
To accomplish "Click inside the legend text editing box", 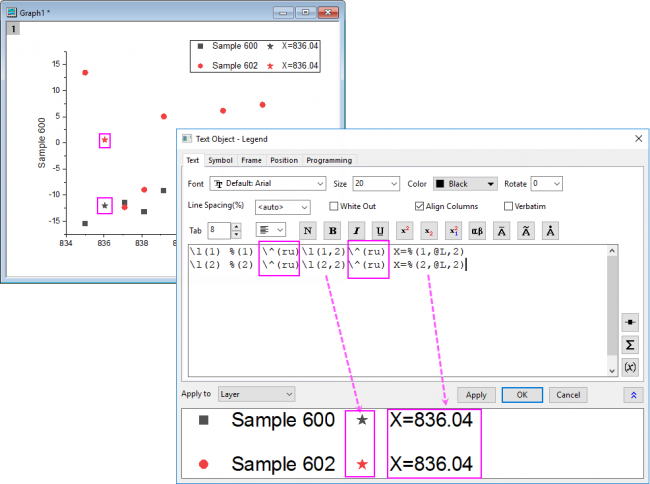I will coord(400,310).
